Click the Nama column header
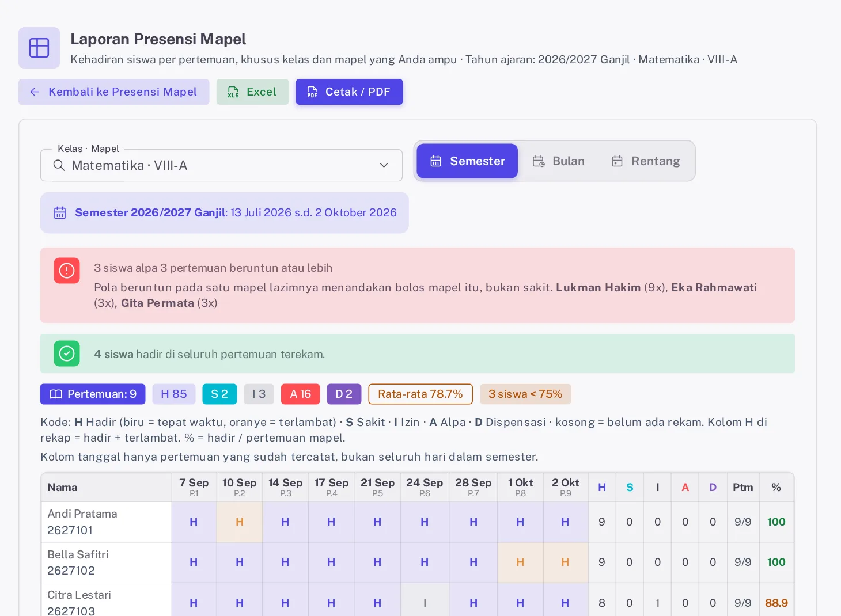This screenshot has width=841, height=616. point(107,488)
